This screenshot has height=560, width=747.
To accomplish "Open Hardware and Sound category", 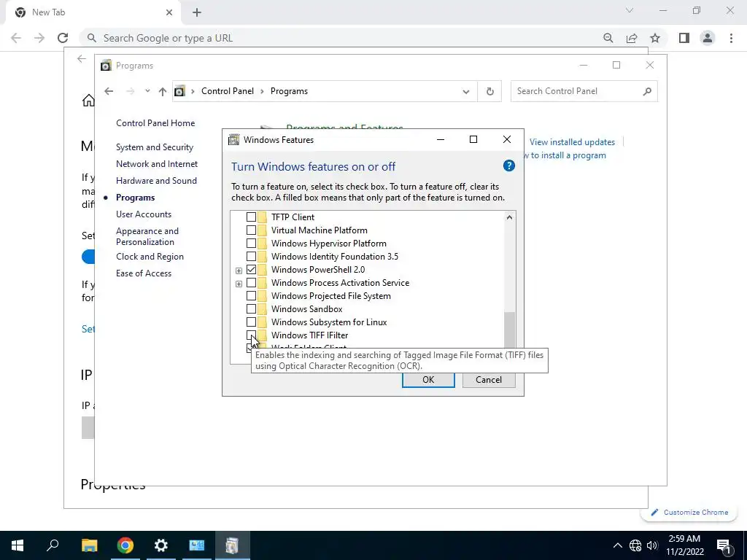I will point(156,181).
